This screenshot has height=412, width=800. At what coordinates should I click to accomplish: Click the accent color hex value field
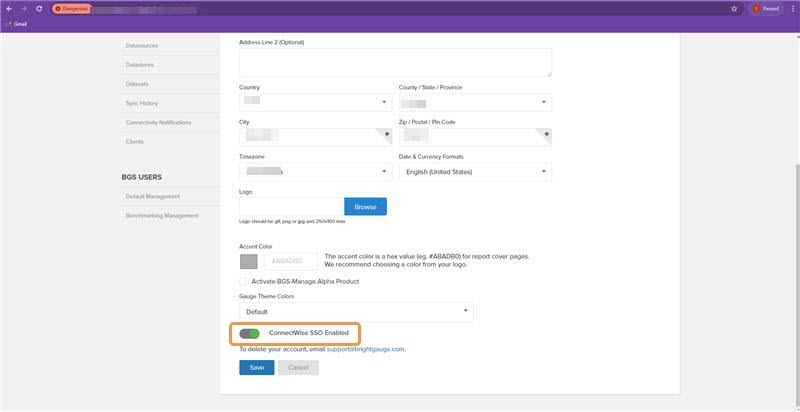tap(291, 261)
